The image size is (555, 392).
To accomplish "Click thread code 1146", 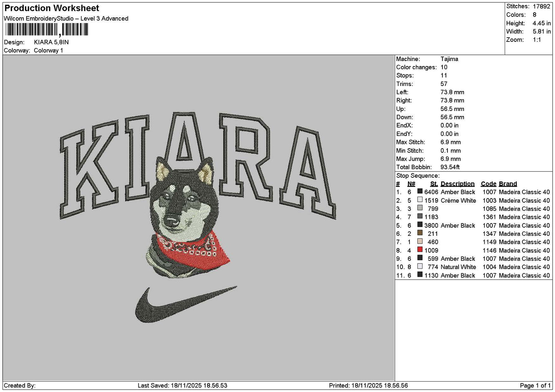I will click(x=489, y=250).
